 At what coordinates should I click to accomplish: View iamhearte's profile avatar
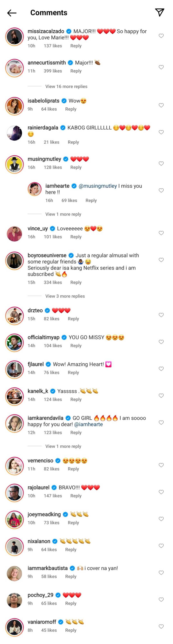[34, 189]
